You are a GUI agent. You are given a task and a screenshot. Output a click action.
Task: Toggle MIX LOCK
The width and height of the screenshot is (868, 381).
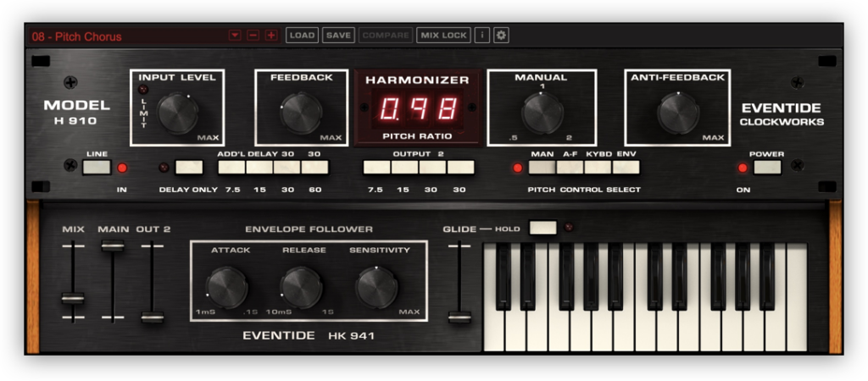(443, 36)
